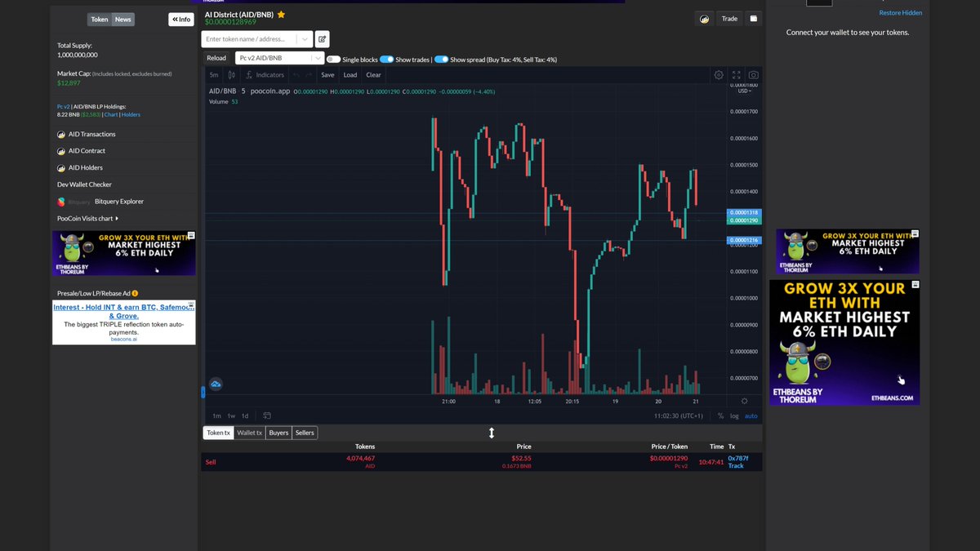This screenshot has width=980, height=551.
Task: Click the Track link in transaction row
Action: click(736, 465)
